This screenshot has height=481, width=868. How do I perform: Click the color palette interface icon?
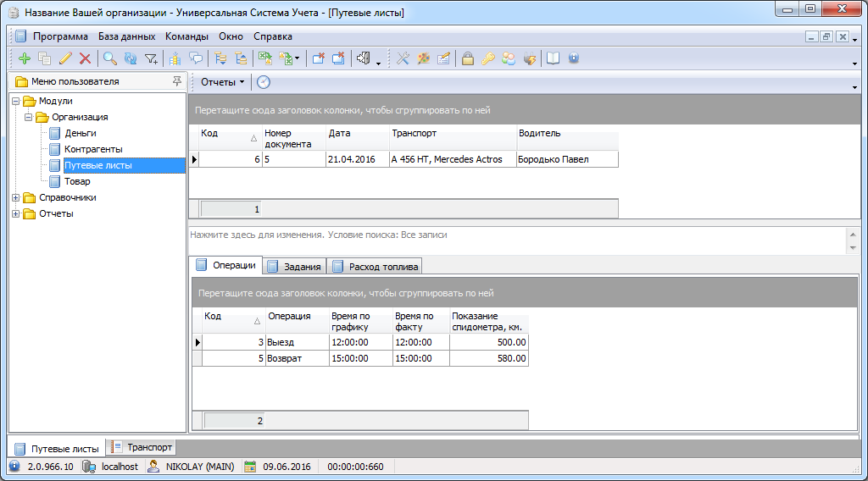point(424,58)
